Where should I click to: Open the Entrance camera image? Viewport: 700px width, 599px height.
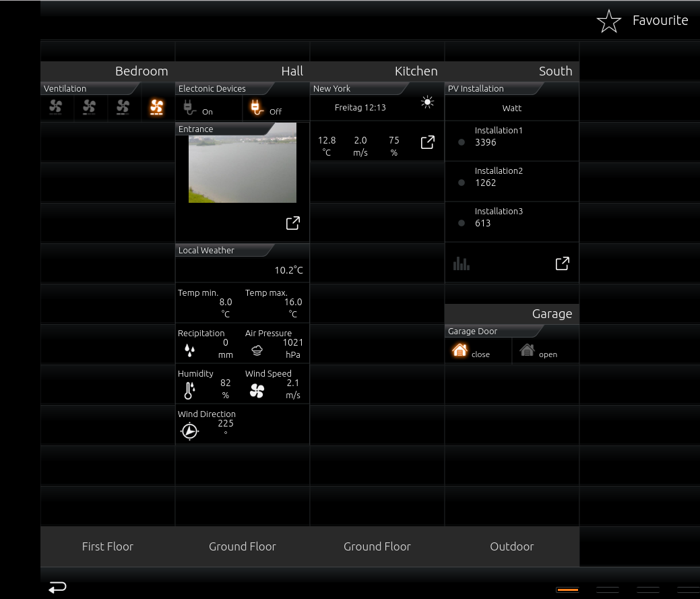pyautogui.click(x=243, y=163)
